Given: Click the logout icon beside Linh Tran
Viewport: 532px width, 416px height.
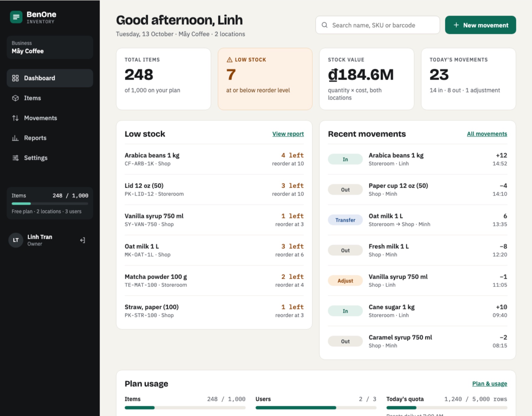Looking at the screenshot, I should (82, 240).
